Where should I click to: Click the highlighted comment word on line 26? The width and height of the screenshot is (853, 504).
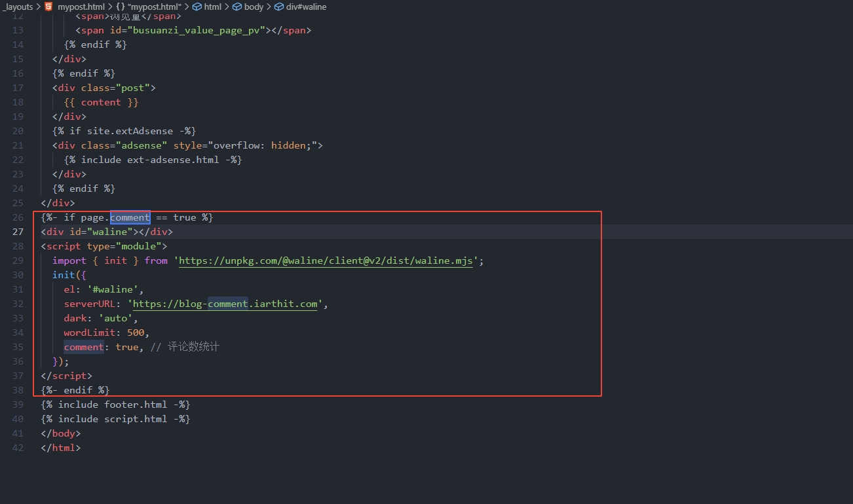click(x=130, y=217)
